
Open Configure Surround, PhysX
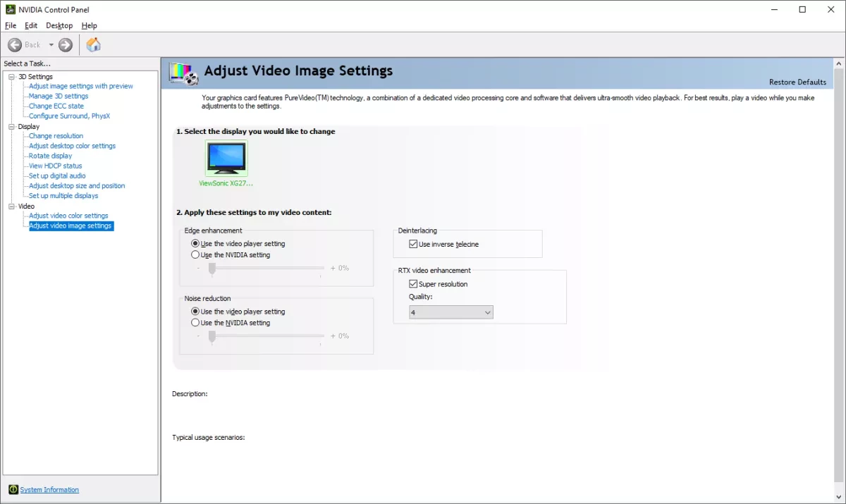point(70,116)
